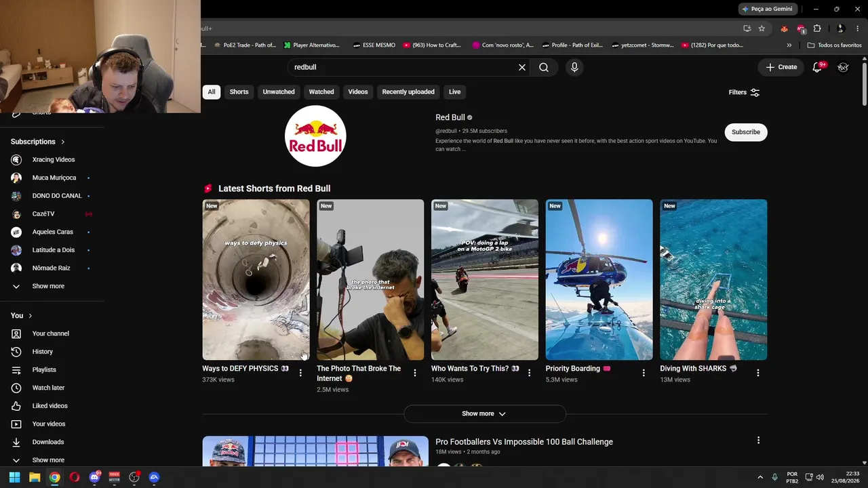Click the search magnifier button
868x488 pixels.
pyautogui.click(x=544, y=67)
